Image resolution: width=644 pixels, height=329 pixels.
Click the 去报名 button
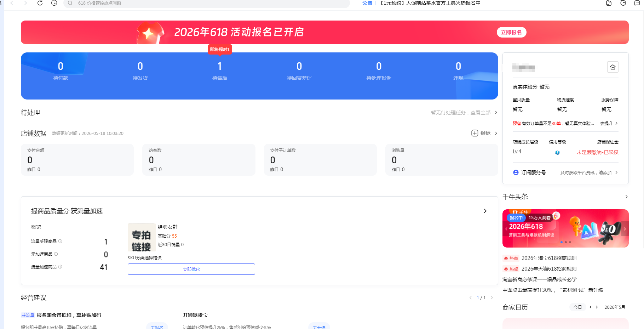pos(157,327)
